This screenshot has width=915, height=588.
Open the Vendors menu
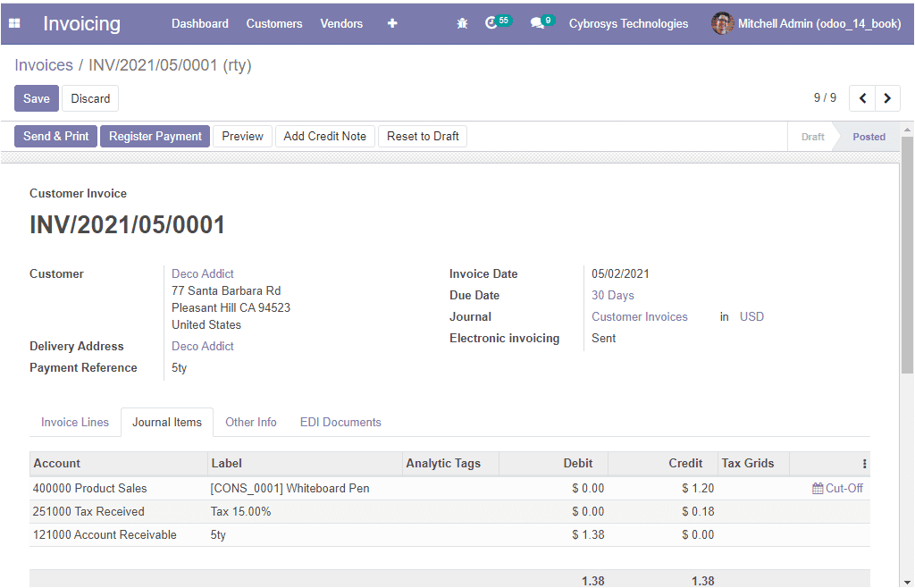point(341,23)
